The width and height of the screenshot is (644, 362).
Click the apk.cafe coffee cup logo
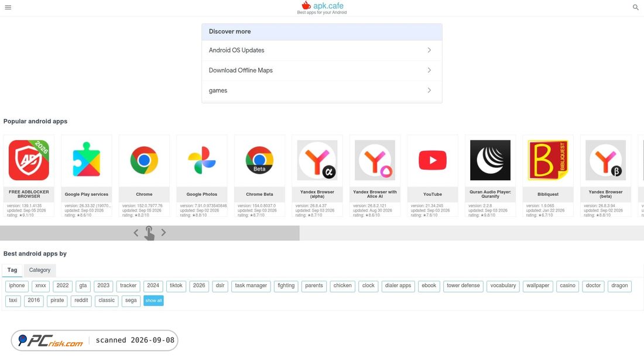point(306,5)
